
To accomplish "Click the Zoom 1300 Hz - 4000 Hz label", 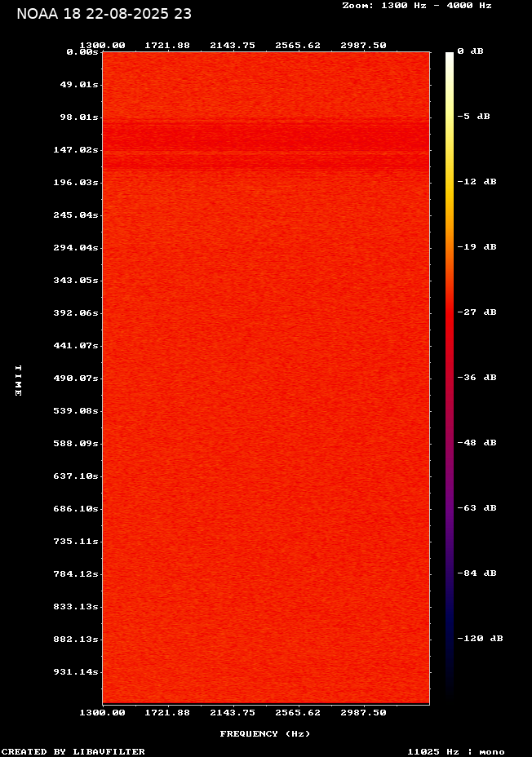I will point(416,5).
